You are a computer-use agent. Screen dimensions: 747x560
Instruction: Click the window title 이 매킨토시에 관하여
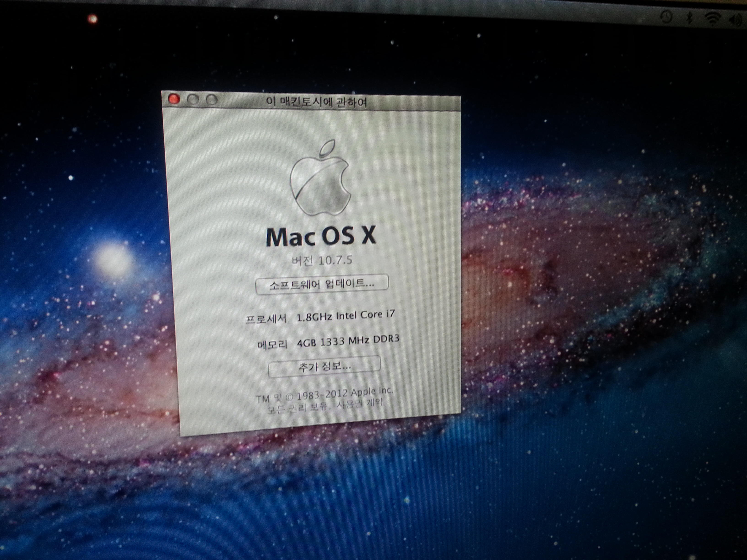tap(316, 102)
